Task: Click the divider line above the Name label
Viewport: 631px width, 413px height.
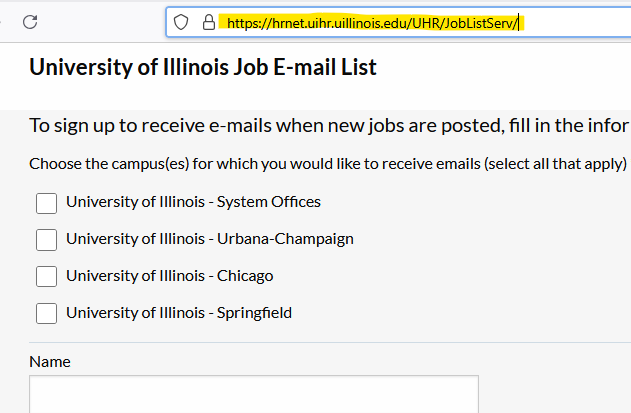Action: pyautogui.click(x=330, y=342)
